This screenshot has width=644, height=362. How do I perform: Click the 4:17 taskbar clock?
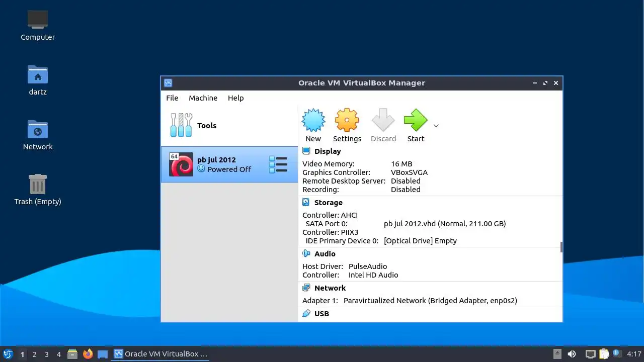pos(634,354)
